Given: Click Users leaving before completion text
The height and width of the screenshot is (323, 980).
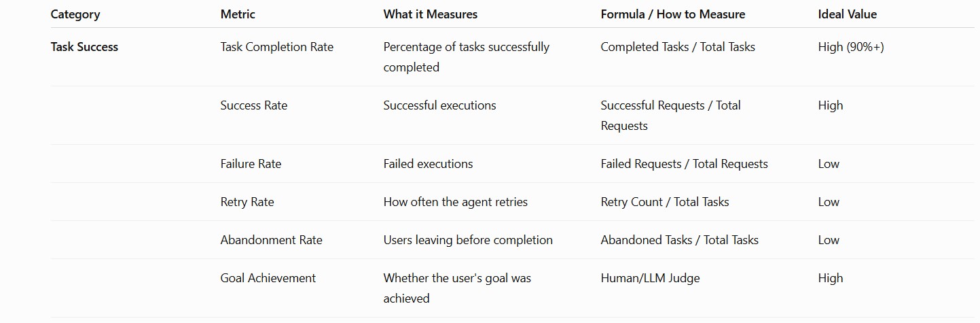Looking at the screenshot, I should 468,240.
